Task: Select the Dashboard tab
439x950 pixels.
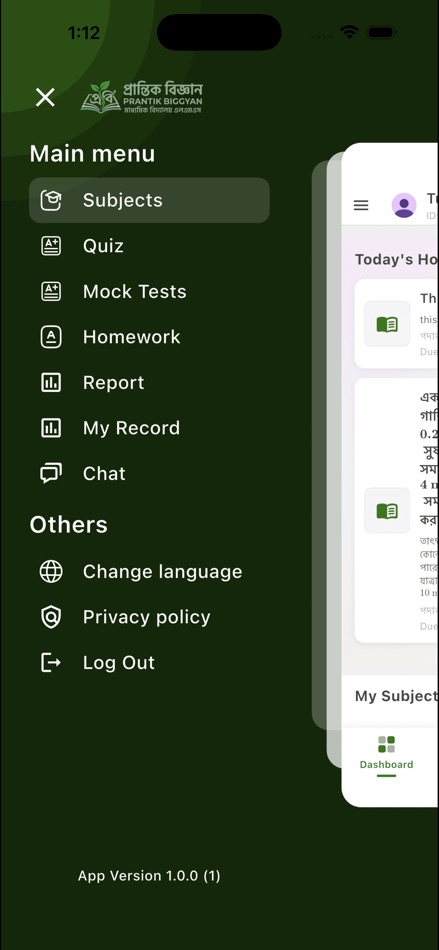Action: (x=386, y=754)
